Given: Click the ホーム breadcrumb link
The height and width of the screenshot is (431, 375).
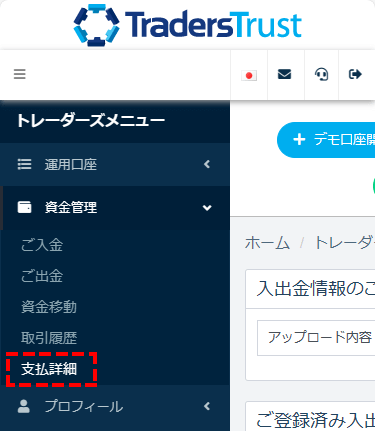Looking at the screenshot, I should pyautogui.click(x=267, y=243).
